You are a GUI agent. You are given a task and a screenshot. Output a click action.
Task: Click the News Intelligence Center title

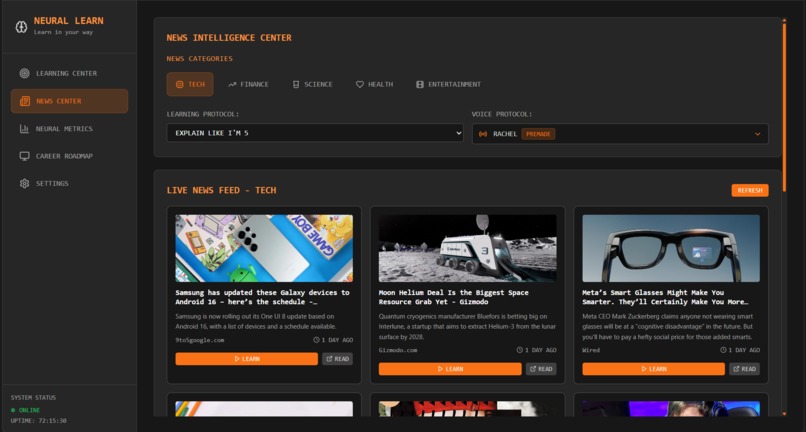pos(229,38)
